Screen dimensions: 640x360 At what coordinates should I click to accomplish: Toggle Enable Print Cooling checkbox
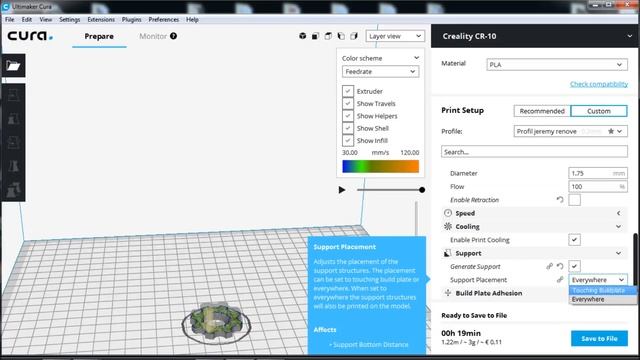pos(574,240)
